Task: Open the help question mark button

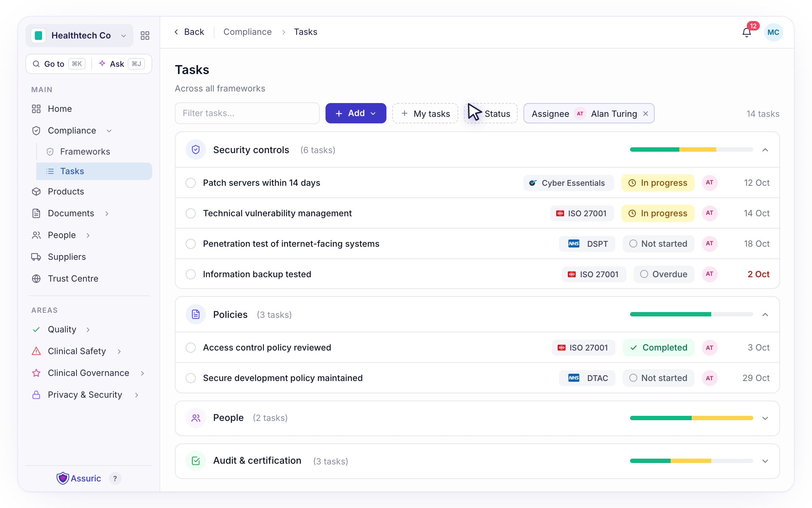Action: [x=115, y=478]
